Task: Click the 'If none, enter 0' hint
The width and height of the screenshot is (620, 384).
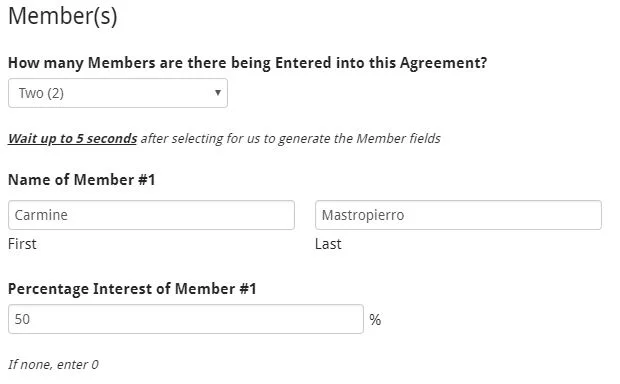Action: pyautogui.click(x=53, y=364)
